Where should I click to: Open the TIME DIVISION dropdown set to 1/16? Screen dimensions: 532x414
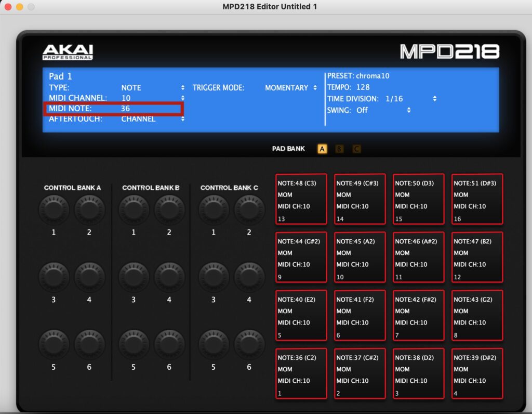click(x=410, y=98)
